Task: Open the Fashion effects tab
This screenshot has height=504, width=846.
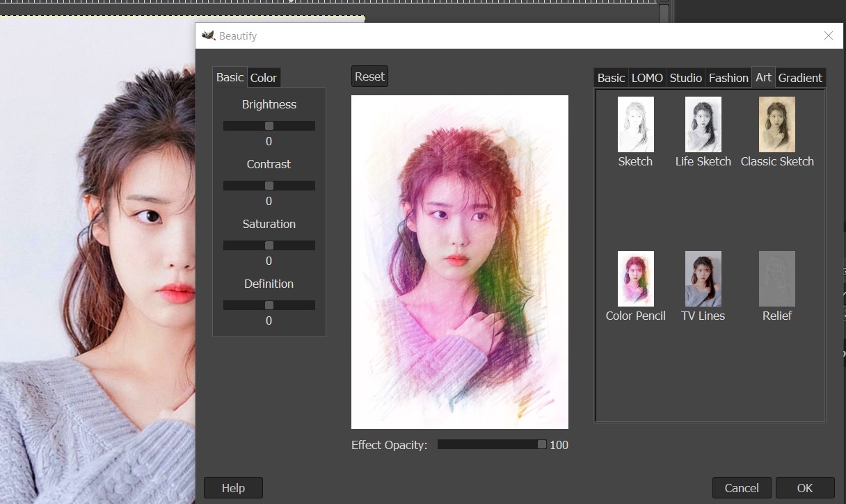Action: pyautogui.click(x=728, y=78)
